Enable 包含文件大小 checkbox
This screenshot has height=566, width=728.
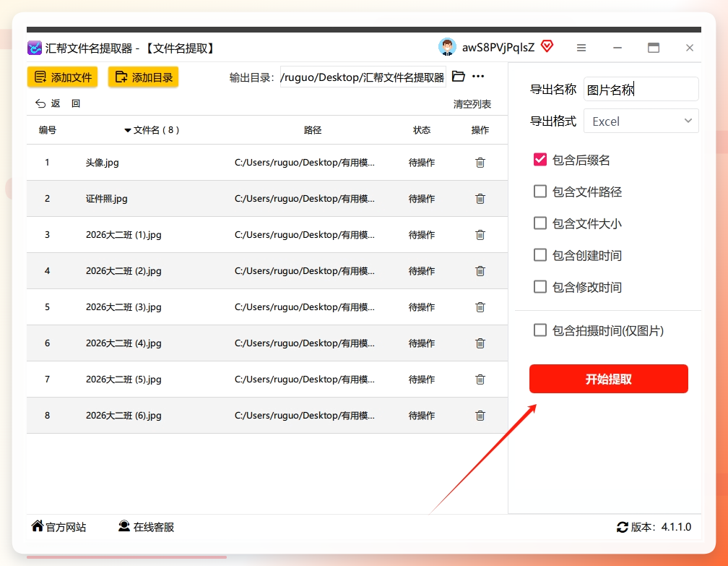coord(540,223)
